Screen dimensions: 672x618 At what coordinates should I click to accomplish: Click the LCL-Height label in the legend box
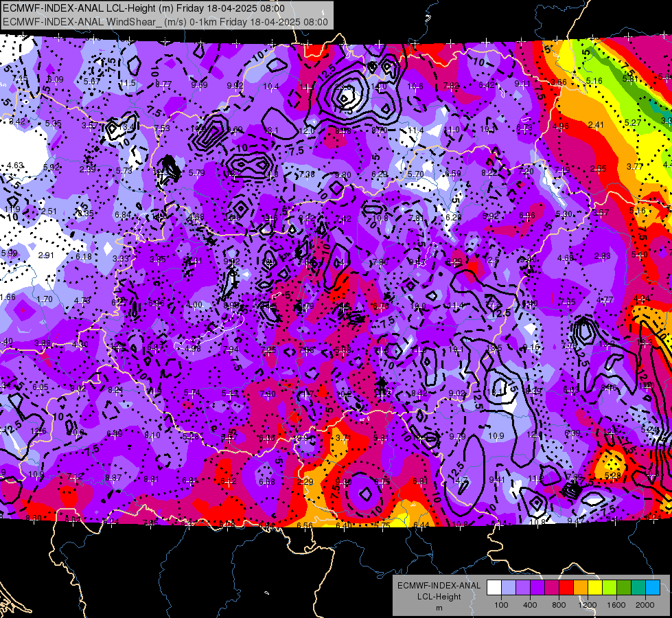[439, 597]
